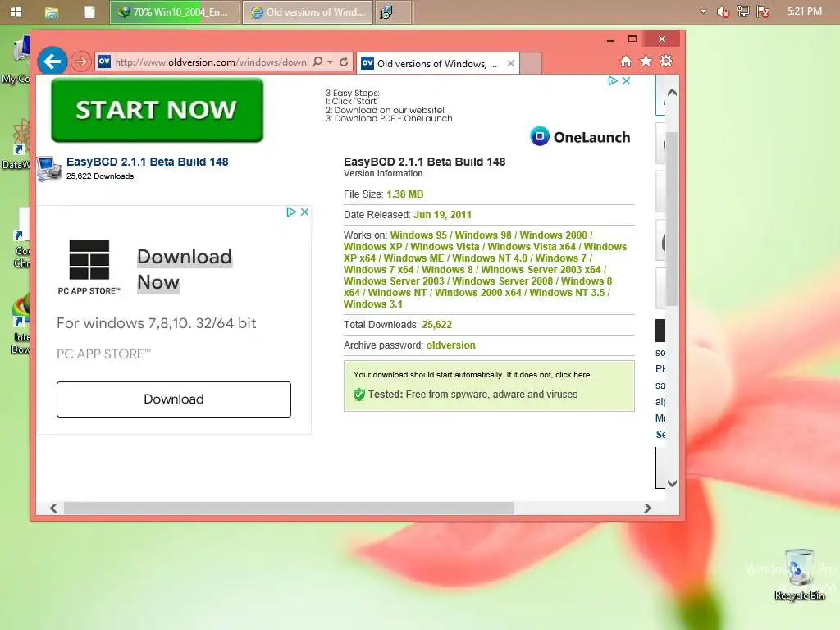Screen dimensions: 840x630
Task: Click the search magnifier in address bar
Action: click(317, 62)
